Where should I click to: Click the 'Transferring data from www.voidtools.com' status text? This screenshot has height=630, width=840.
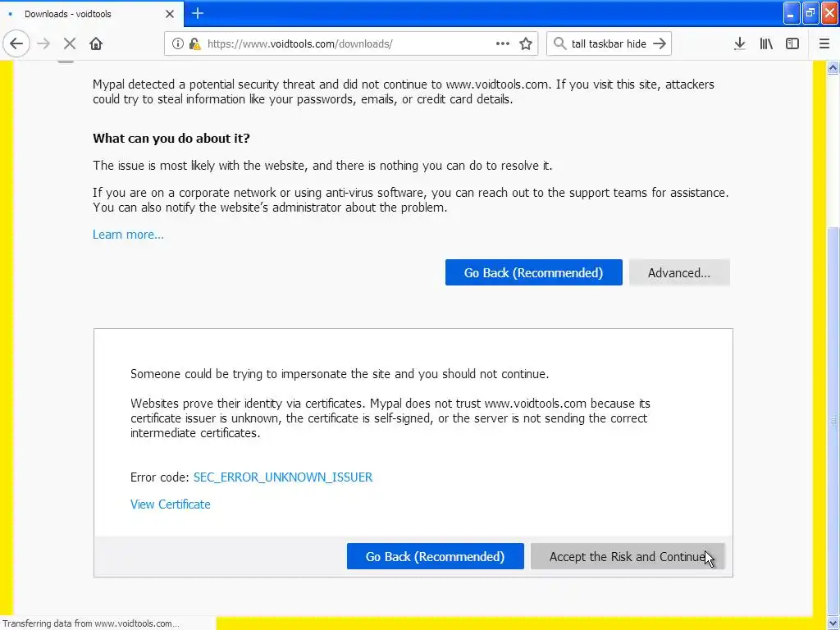(91, 623)
